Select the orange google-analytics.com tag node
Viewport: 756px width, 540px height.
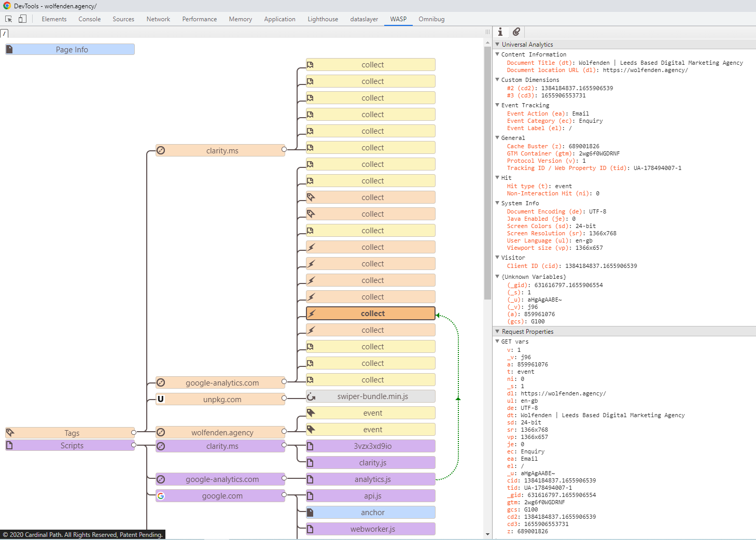click(x=220, y=383)
